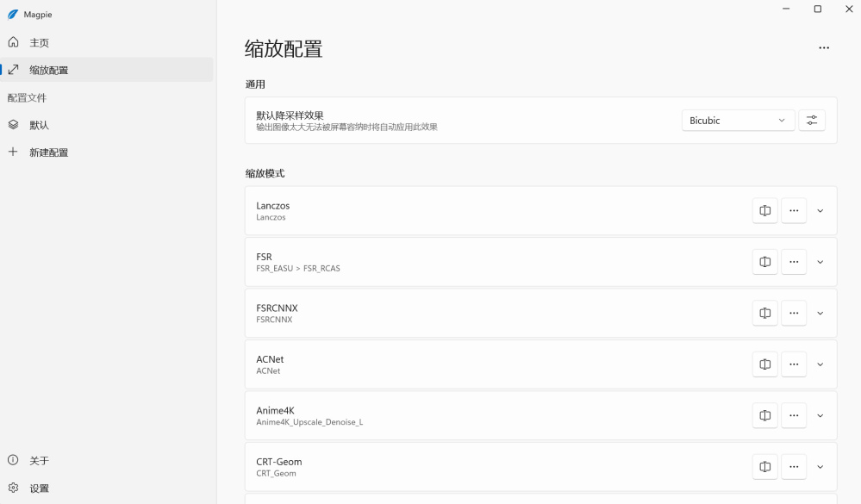Click the FSR_EASU > FSR_RCAS effect text

(298, 269)
